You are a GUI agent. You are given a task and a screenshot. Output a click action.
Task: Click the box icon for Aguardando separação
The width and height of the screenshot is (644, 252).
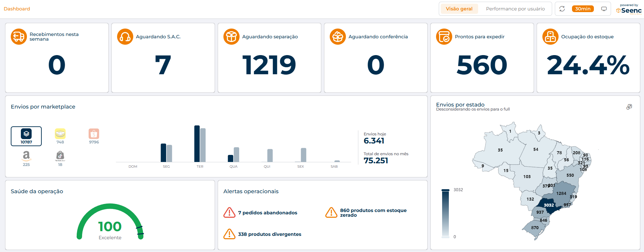231,37
